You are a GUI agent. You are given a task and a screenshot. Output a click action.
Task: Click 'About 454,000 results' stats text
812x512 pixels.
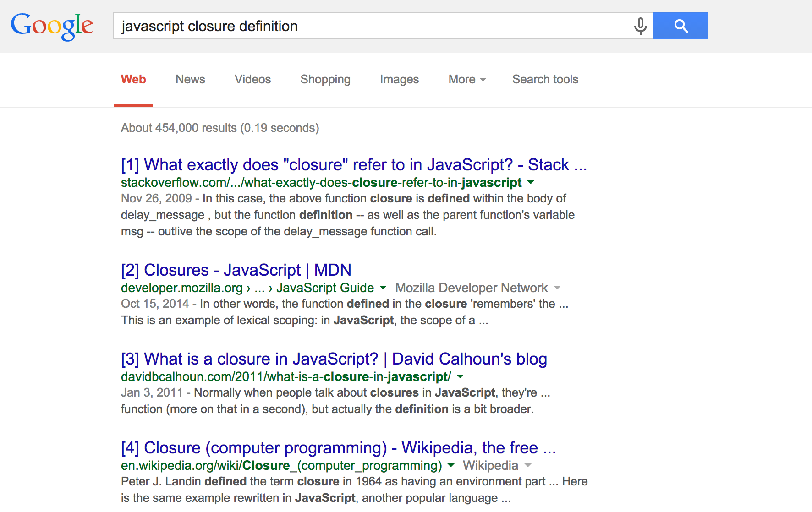[x=220, y=128]
